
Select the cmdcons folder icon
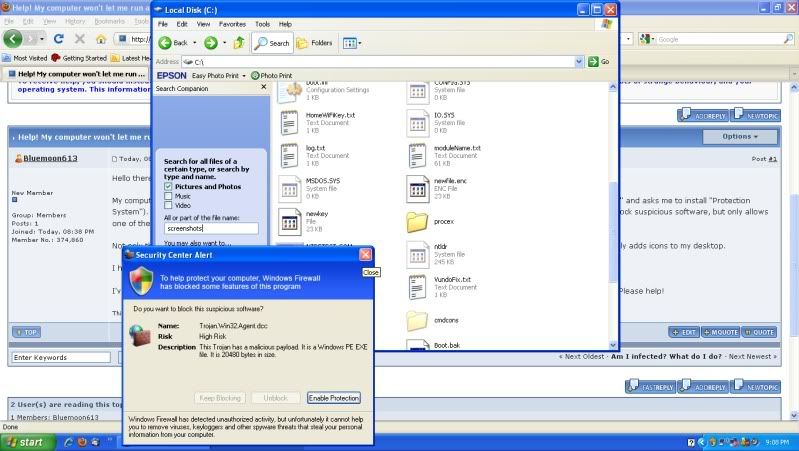(417, 321)
